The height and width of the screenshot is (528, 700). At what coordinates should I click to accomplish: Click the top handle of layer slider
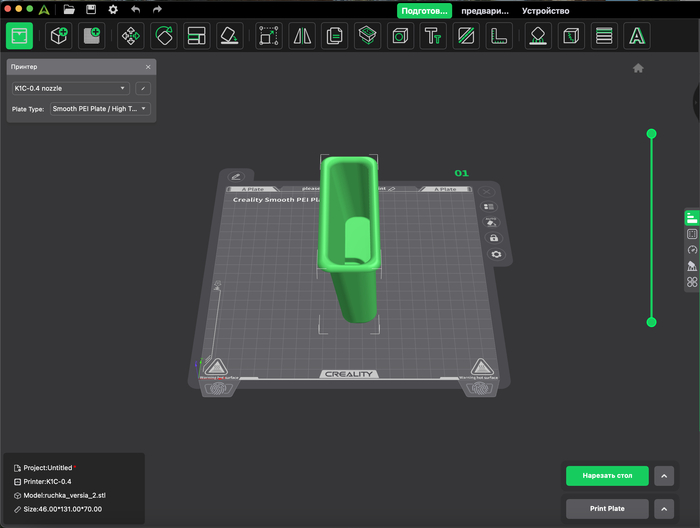point(651,133)
